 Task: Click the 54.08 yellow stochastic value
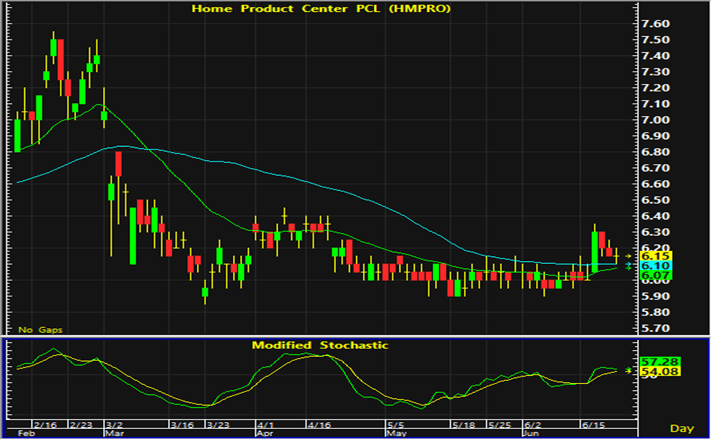pyautogui.click(x=660, y=372)
